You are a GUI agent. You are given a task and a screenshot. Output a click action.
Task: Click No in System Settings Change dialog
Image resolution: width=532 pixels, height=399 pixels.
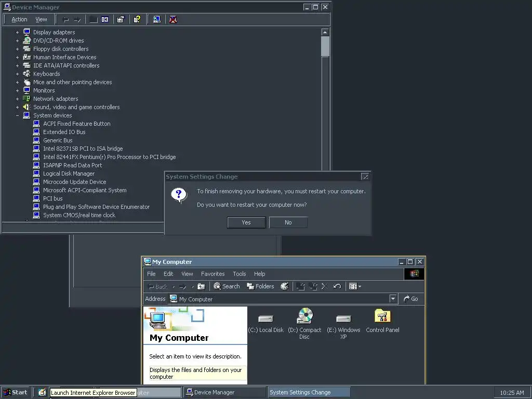pos(288,222)
